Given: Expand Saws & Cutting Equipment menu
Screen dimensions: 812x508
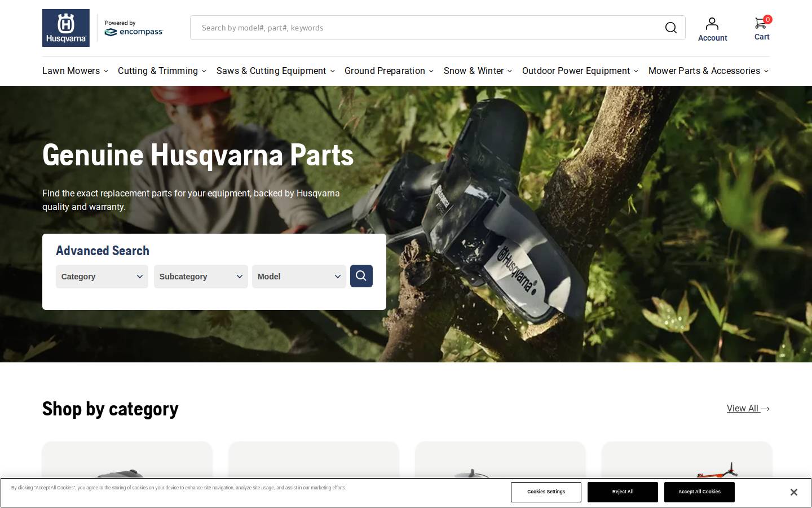Looking at the screenshot, I should 276,71.
